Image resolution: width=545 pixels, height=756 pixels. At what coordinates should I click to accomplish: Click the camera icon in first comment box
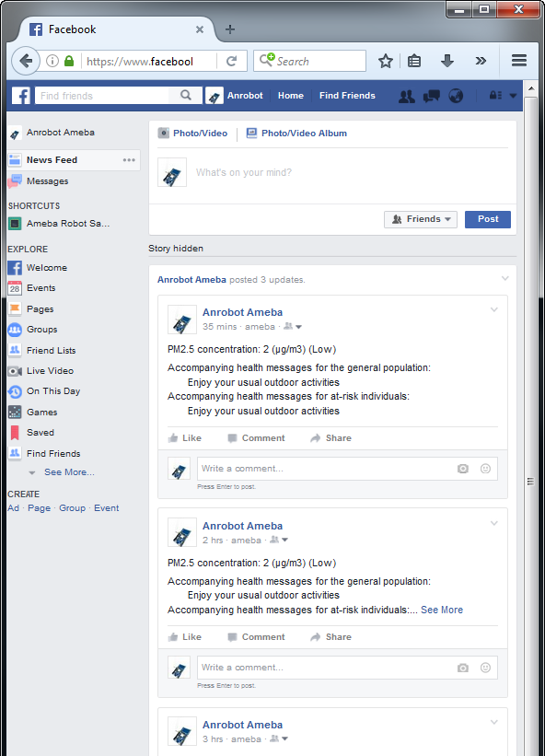(462, 469)
